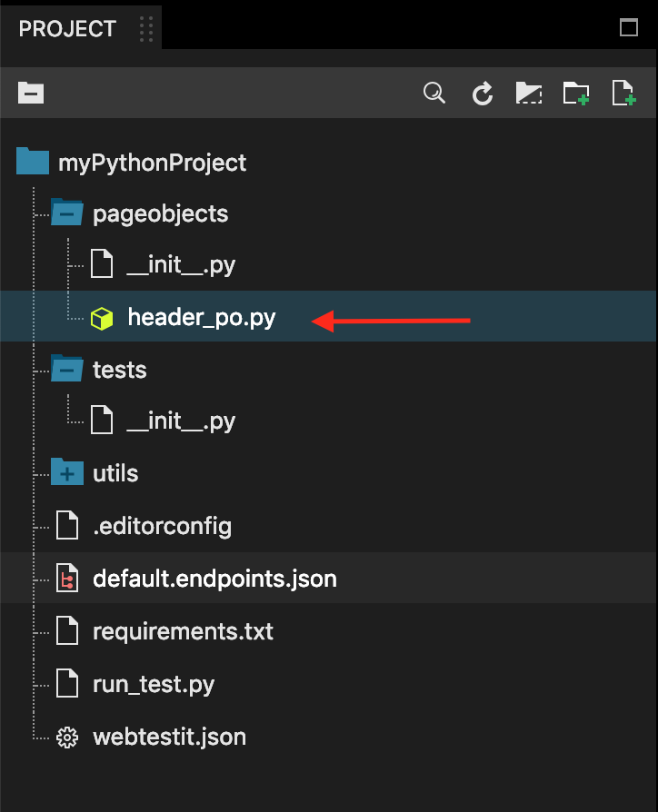Create a new folder in the project
The image size is (658, 812).
click(576, 94)
